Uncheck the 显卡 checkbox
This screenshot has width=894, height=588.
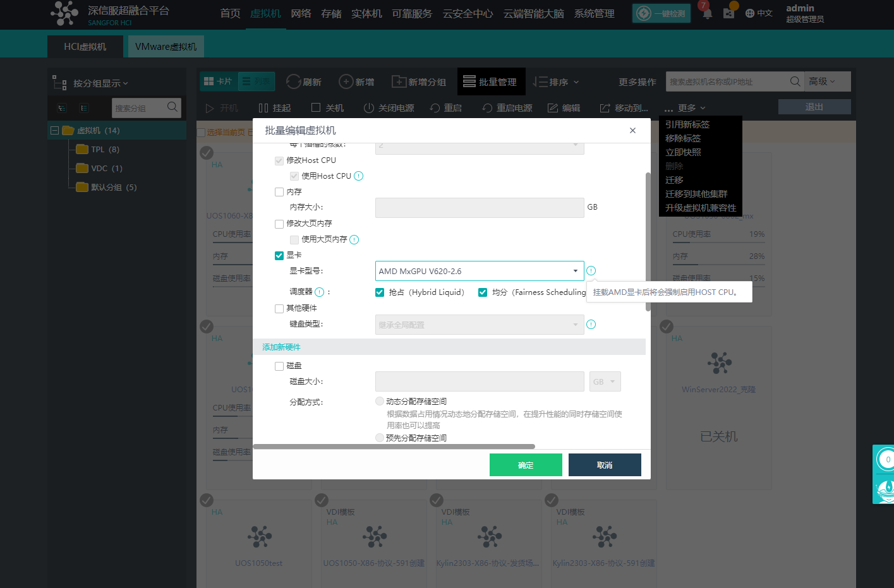point(279,256)
